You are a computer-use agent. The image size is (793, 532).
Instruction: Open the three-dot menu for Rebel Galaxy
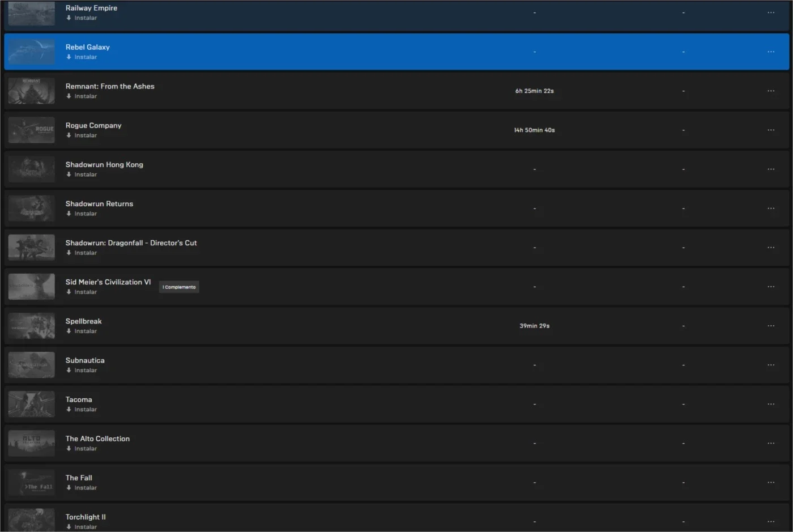tap(771, 52)
